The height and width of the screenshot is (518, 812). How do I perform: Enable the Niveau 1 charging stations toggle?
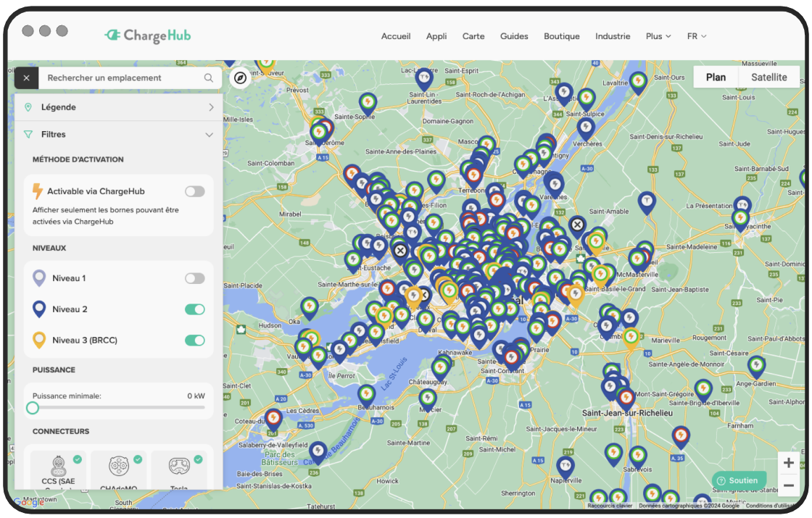click(x=194, y=278)
